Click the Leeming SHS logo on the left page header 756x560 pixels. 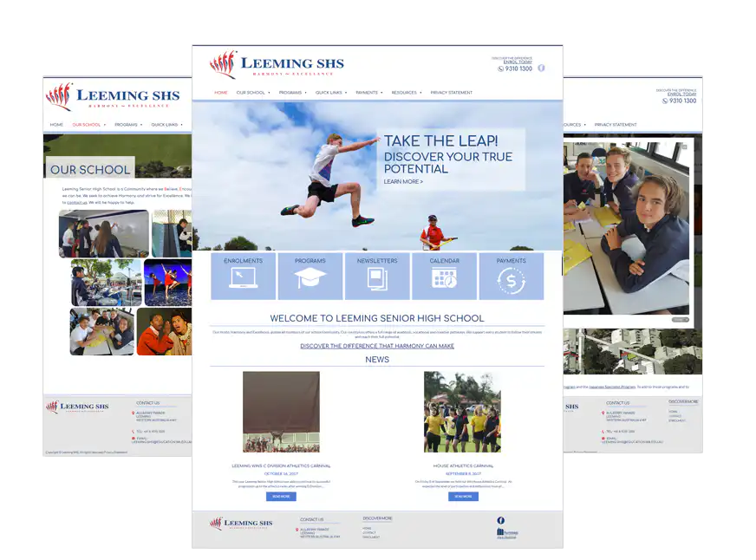click(113, 96)
